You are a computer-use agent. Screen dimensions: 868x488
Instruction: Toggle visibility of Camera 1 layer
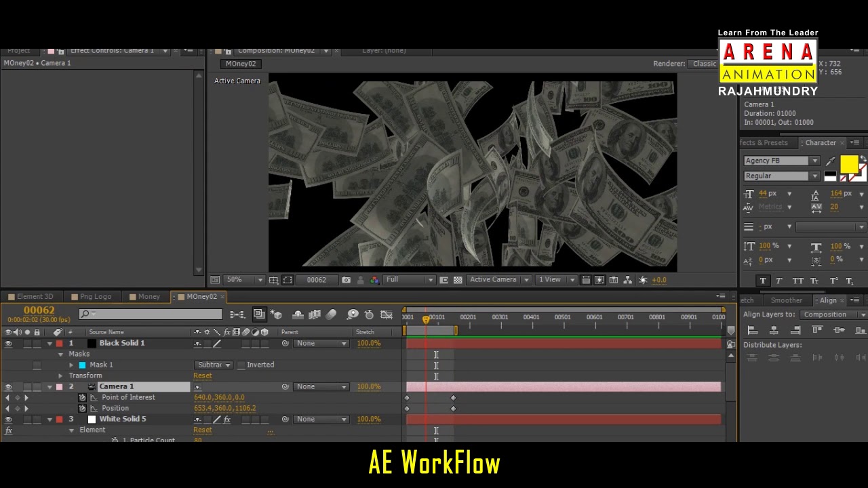(x=8, y=387)
